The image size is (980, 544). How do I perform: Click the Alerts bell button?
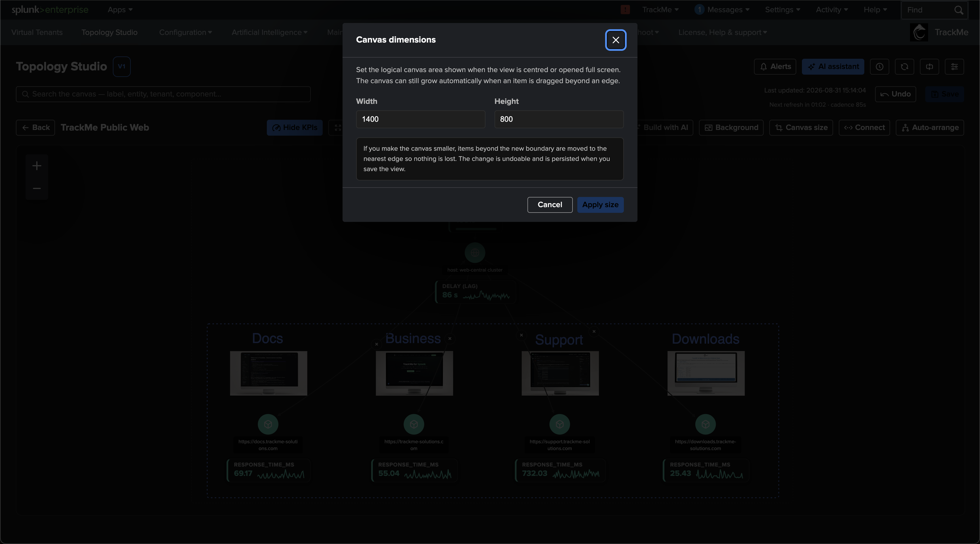click(x=775, y=67)
